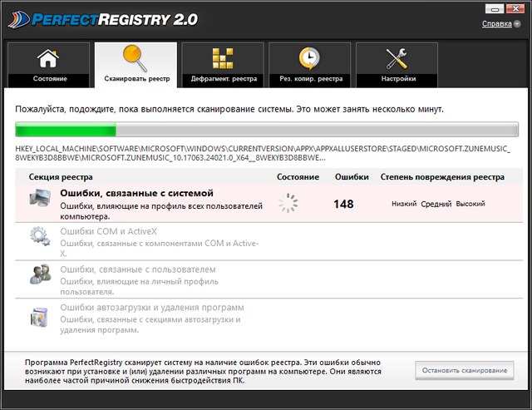Click the wrench and screwdriver settings icon

click(397, 59)
